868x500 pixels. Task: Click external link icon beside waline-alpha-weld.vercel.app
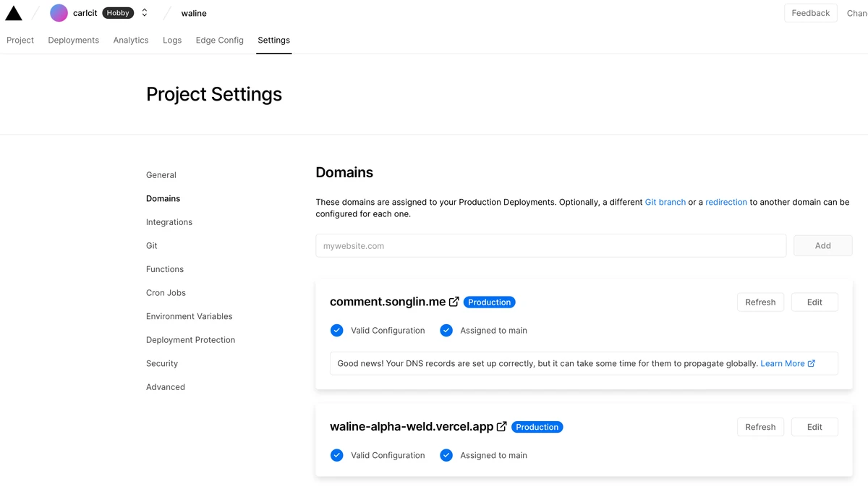point(501,427)
